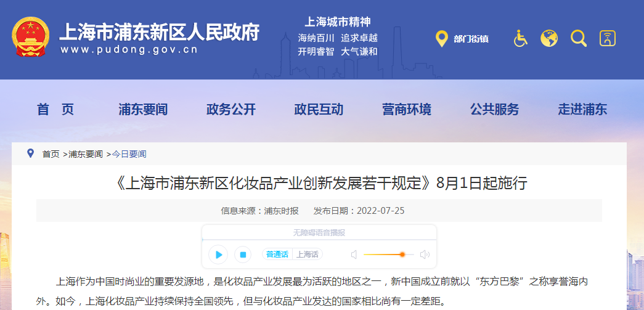
Task: Click the 首页 breadcrumb link
Action: pyautogui.click(x=51, y=154)
